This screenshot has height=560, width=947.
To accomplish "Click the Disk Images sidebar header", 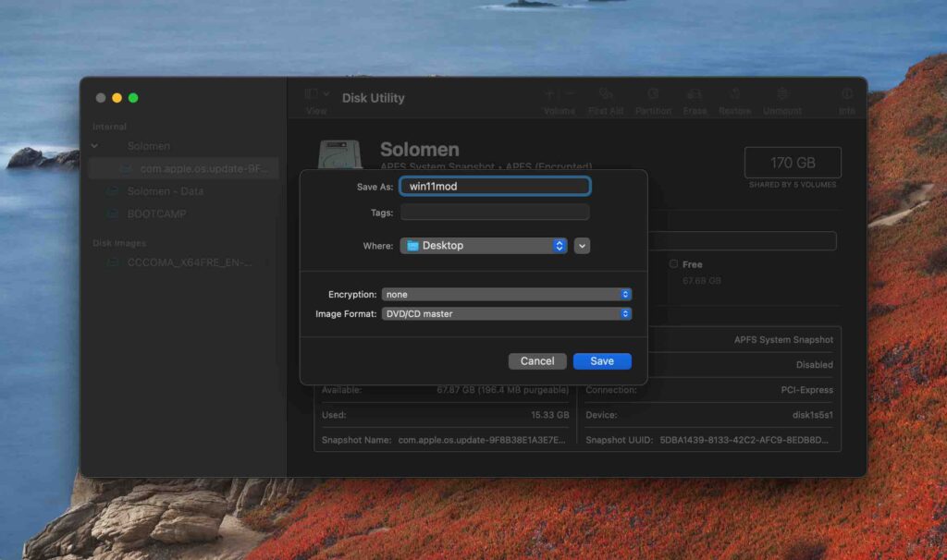I will (x=119, y=243).
